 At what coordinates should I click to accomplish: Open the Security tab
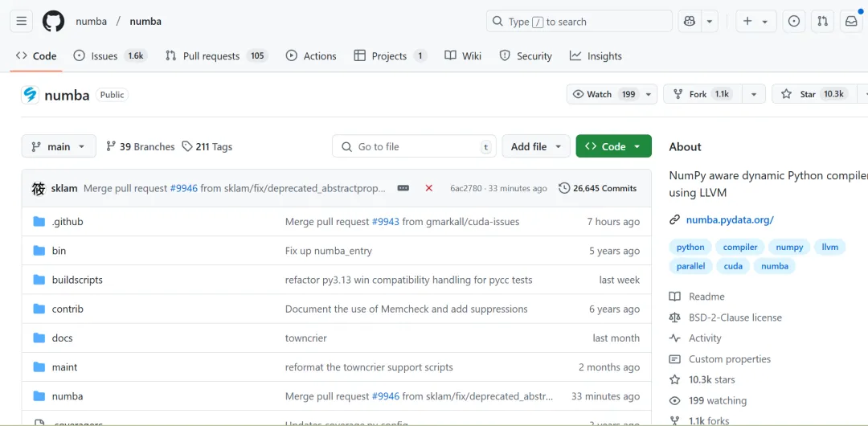pyautogui.click(x=526, y=56)
